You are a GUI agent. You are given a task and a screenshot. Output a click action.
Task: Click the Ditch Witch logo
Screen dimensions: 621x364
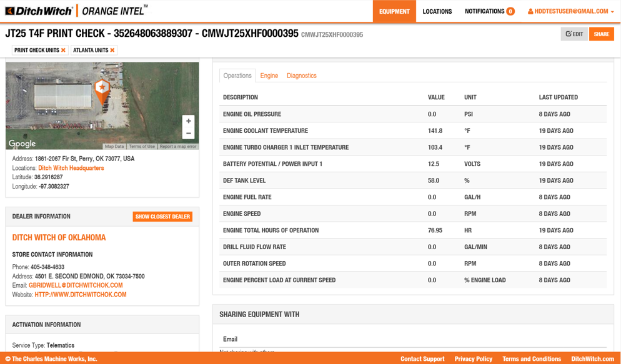39,11
